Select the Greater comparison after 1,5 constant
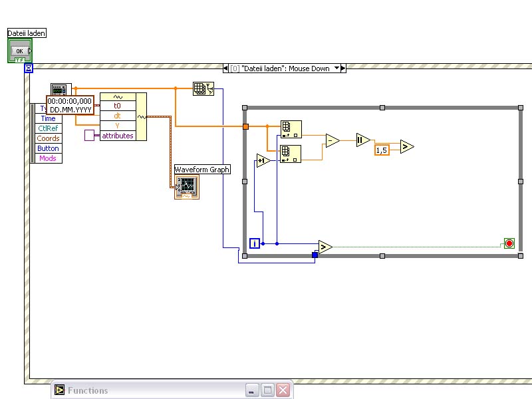The width and height of the screenshot is (532, 399). [x=407, y=146]
